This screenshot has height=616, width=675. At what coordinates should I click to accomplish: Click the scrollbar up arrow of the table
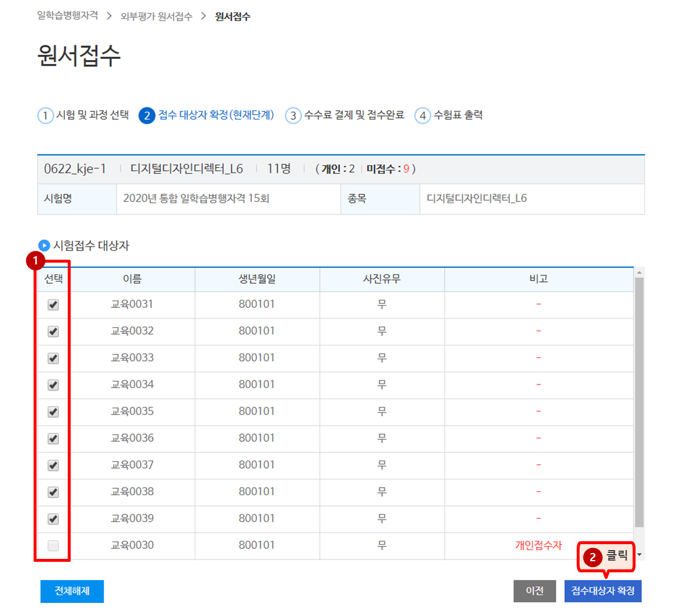pyautogui.click(x=639, y=273)
